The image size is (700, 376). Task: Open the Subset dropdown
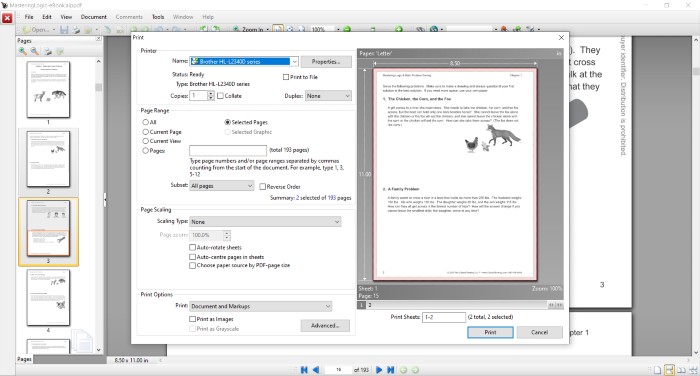click(222, 185)
